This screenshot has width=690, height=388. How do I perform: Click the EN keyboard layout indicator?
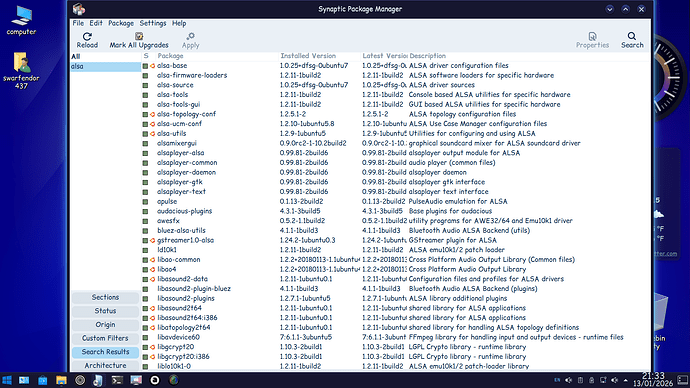(x=557, y=380)
